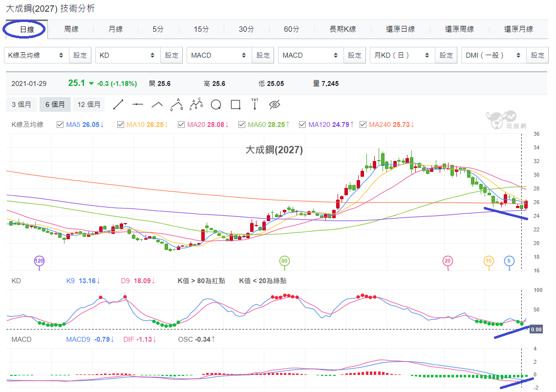Switch to the 周線 tab
556x392 pixels.
(x=71, y=29)
